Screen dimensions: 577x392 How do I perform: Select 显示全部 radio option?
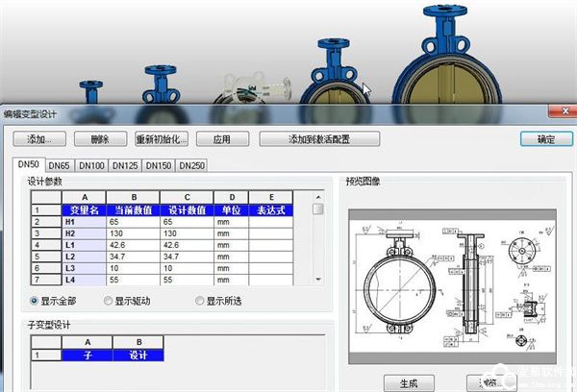[36, 301]
